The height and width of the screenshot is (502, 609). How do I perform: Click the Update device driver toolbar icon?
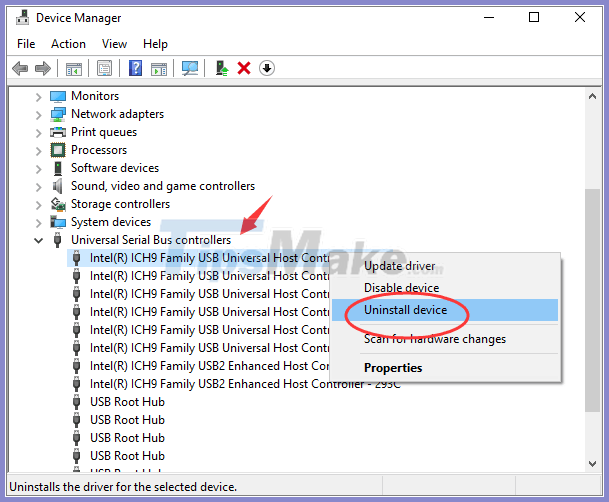coord(221,68)
